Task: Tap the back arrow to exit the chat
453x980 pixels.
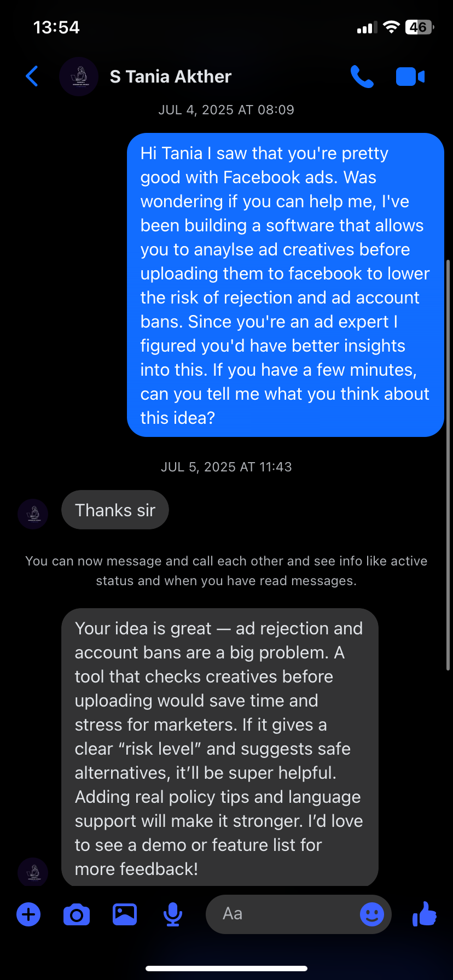Action: coord(32,77)
